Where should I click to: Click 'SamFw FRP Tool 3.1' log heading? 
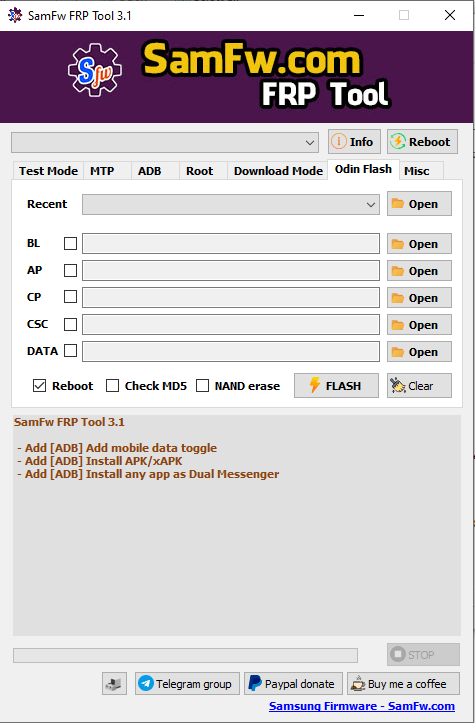(69, 422)
